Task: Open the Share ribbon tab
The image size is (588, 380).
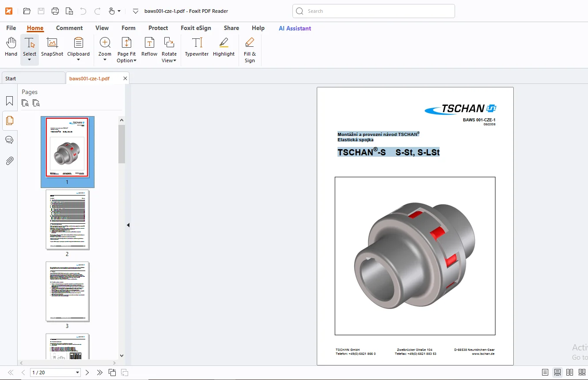Action: pyautogui.click(x=231, y=28)
